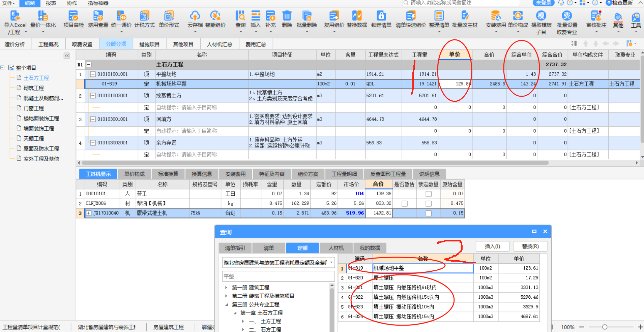Click 检查更新 update link
The width and height of the screenshot is (644, 332).
[619, 3]
